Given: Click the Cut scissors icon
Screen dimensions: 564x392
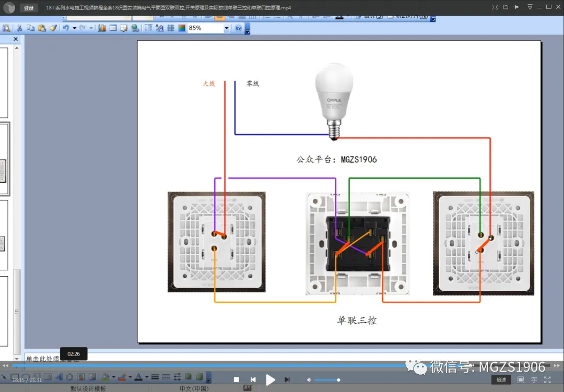Looking at the screenshot, I should click(19, 28).
